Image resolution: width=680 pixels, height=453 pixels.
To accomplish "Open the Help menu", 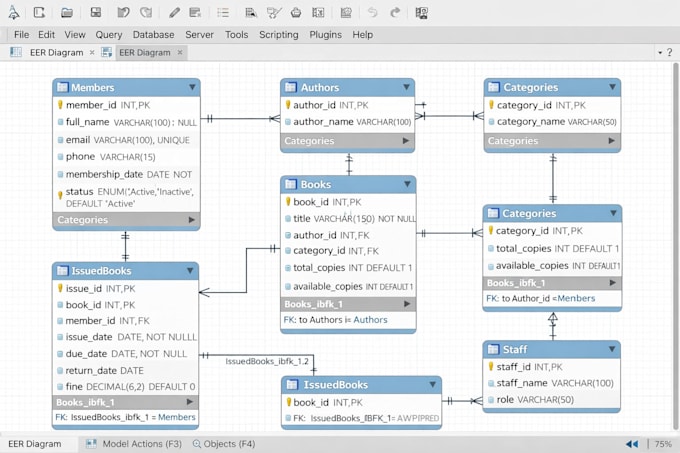I will (x=363, y=35).
